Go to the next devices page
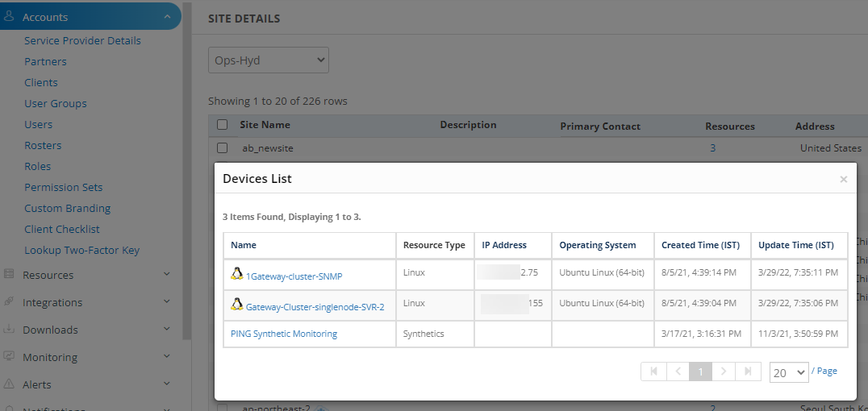This screenshot has width=868, height=411. pos(724,372)
